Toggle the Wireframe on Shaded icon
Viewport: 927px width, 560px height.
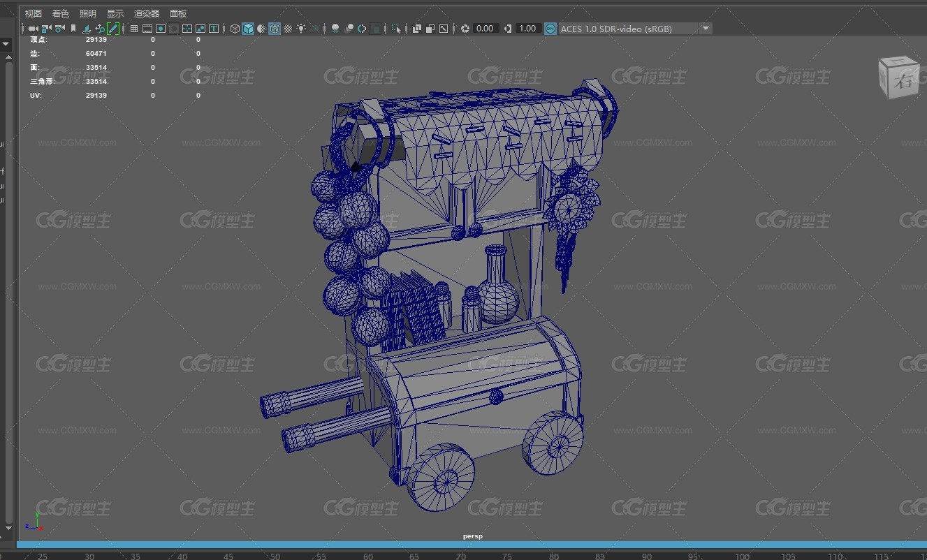pos(275,29)
